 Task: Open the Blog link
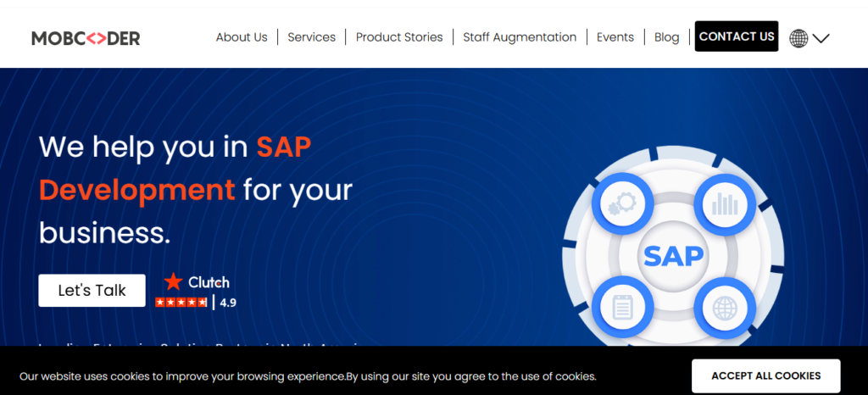(x=666, y=37)
